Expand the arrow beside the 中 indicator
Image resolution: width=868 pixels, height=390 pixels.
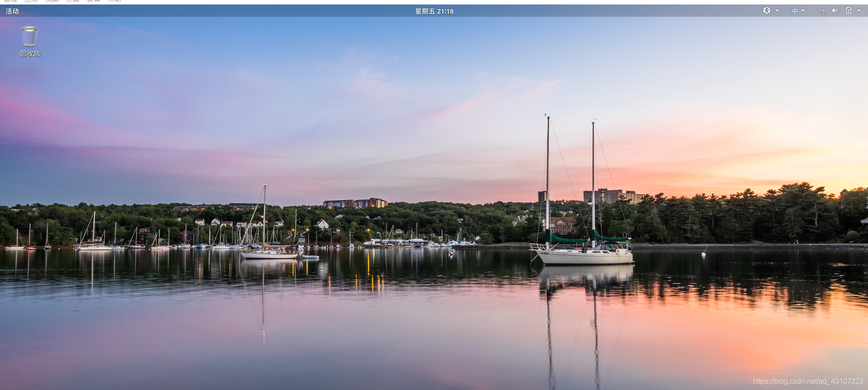point(803,11)
